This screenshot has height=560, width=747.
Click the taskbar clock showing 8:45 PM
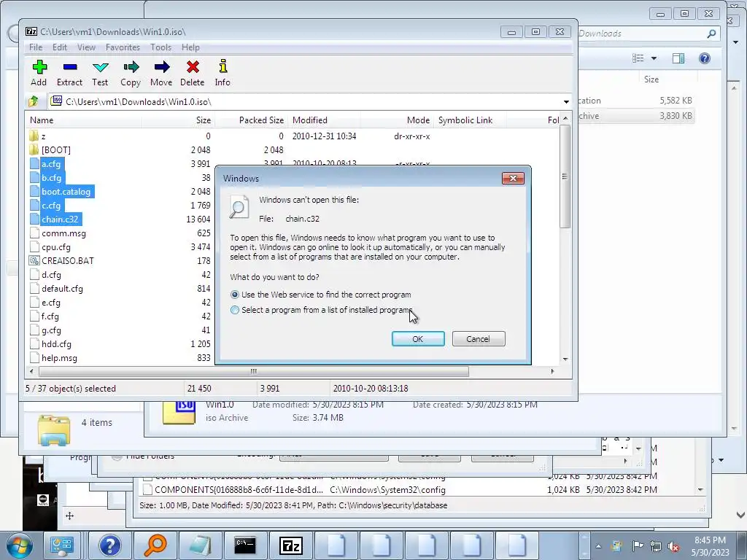[710, 546]
